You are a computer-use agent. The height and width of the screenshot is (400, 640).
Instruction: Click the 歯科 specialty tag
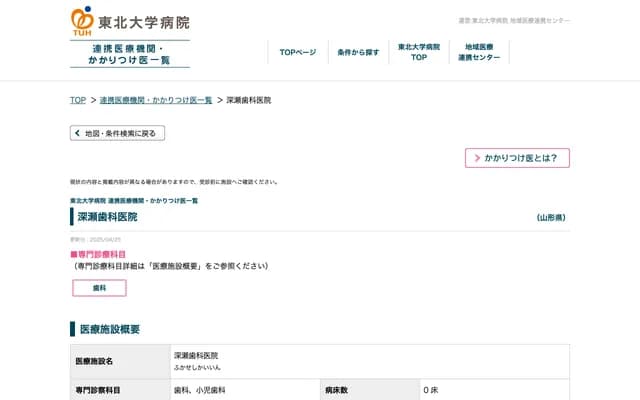pyautogui.click(x=99, y=288)
